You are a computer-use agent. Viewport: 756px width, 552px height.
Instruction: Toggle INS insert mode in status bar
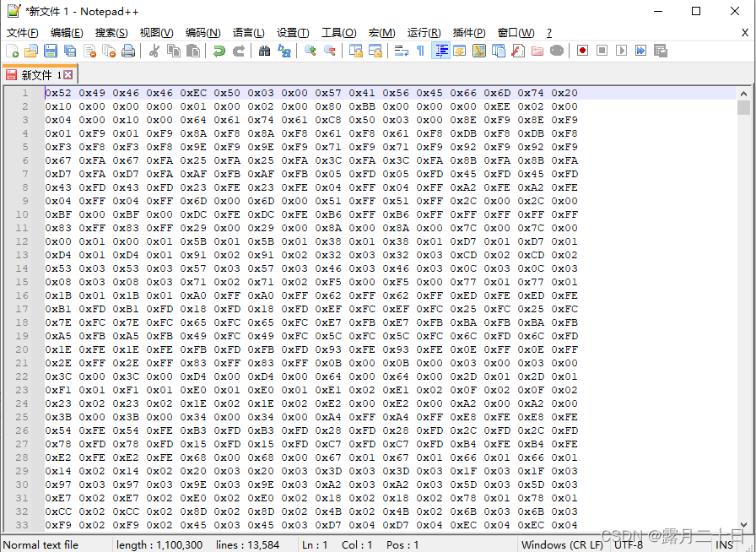(724, 544)
